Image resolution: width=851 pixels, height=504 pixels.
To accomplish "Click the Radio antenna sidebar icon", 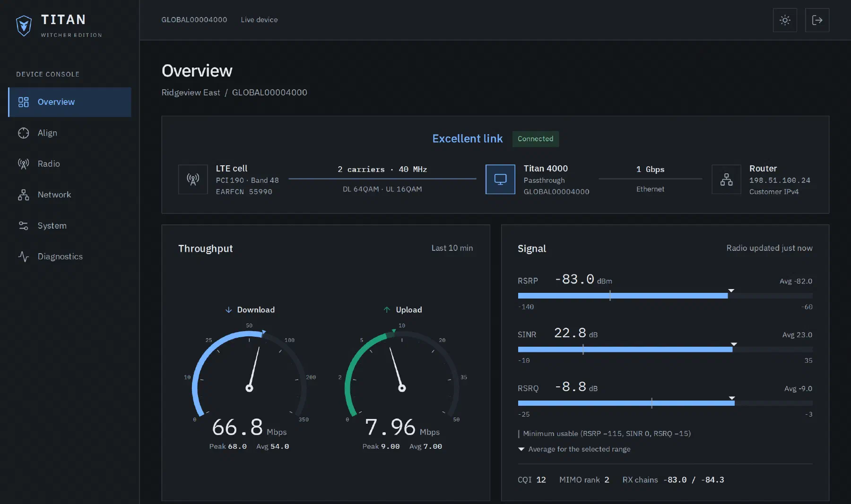I will coord(23,164).
